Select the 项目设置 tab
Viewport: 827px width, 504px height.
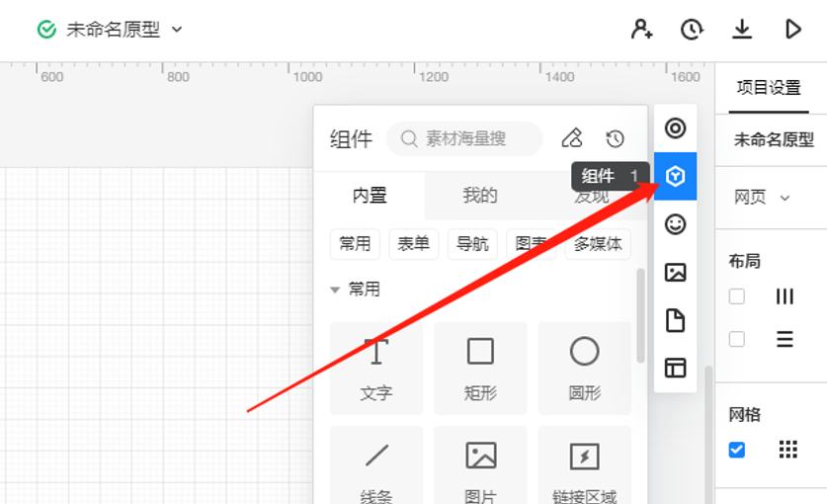[769, 87]
